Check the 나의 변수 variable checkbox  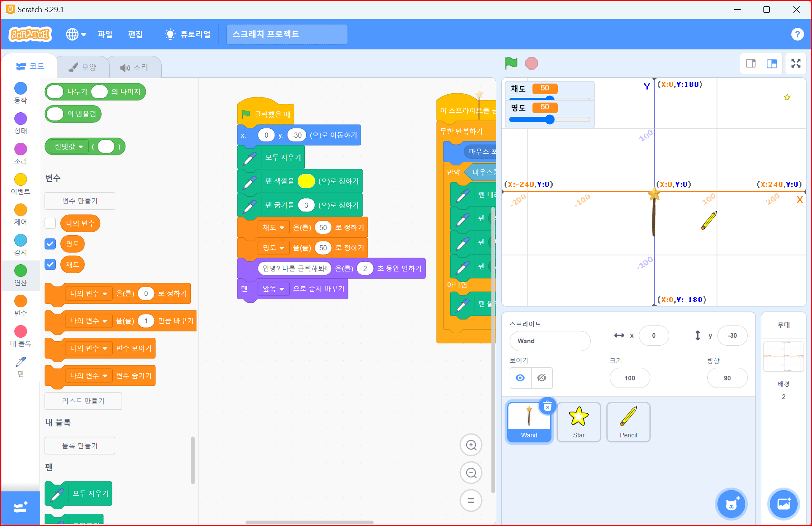pyautogui.click(x=50, y=223)
